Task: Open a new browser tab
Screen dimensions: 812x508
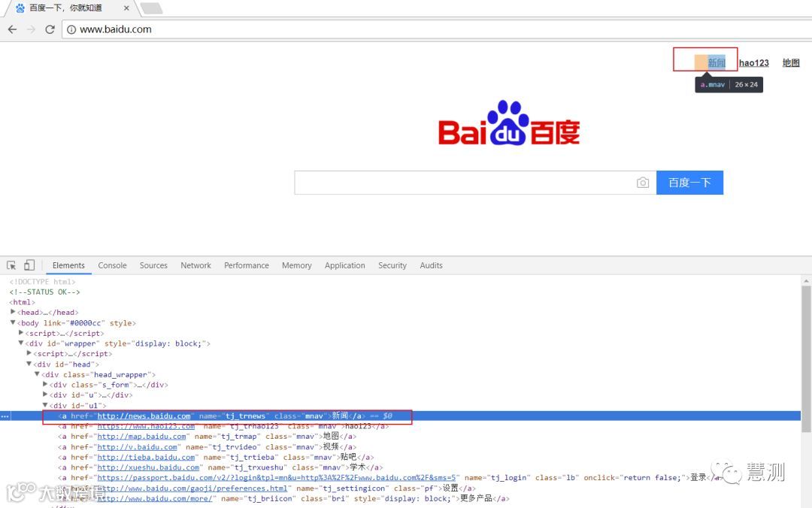Action: pyautogui.click(x=151, y=8)
